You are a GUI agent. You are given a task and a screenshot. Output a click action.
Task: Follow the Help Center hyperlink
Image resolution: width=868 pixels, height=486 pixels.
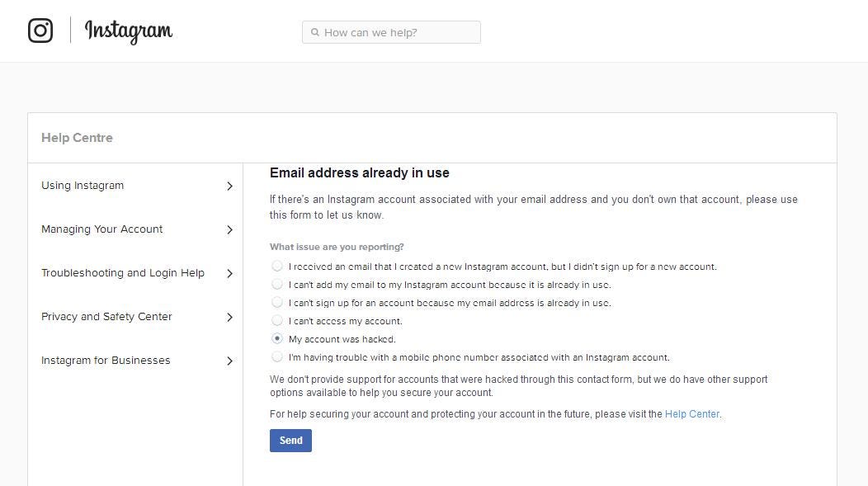691,414
